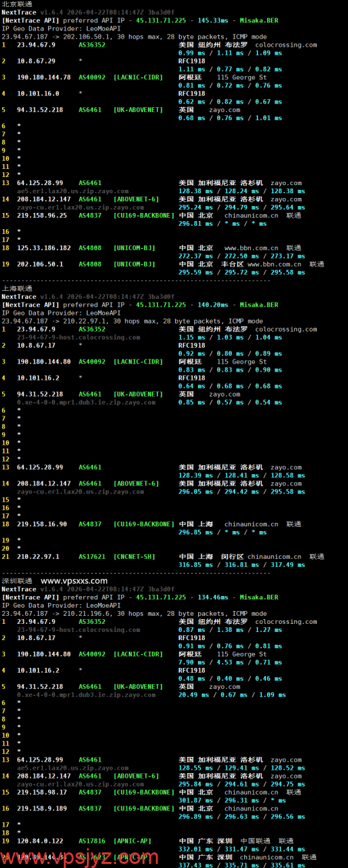Select latency 7.90 ms / 4.53 ms / 0.71 ms
348x868 pixels.
[x=231, y=662]
